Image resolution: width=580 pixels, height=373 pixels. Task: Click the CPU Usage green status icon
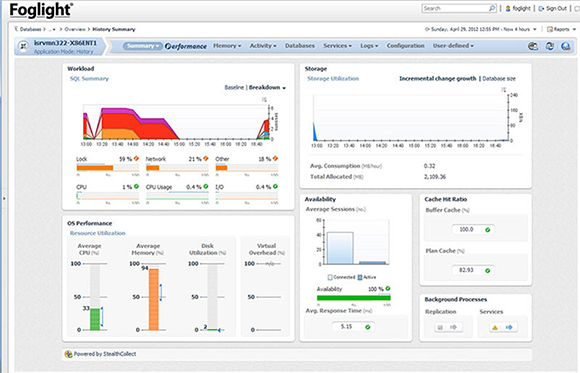tap(206, 186)
